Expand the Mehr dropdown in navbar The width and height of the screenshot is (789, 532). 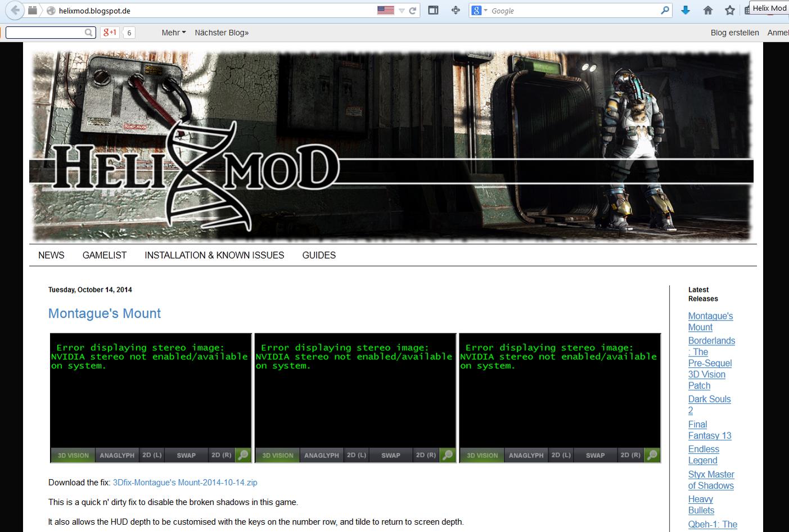coord(174,33)
